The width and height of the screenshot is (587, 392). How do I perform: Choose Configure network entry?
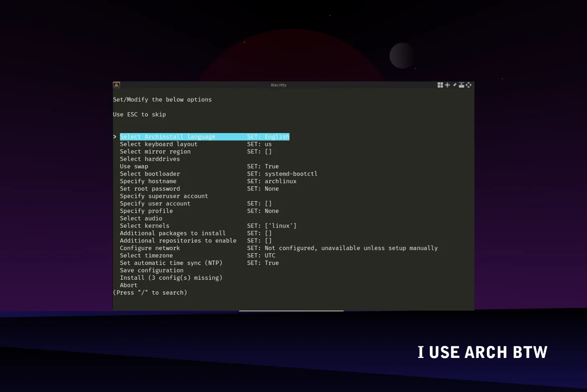[x=150, y=248]
